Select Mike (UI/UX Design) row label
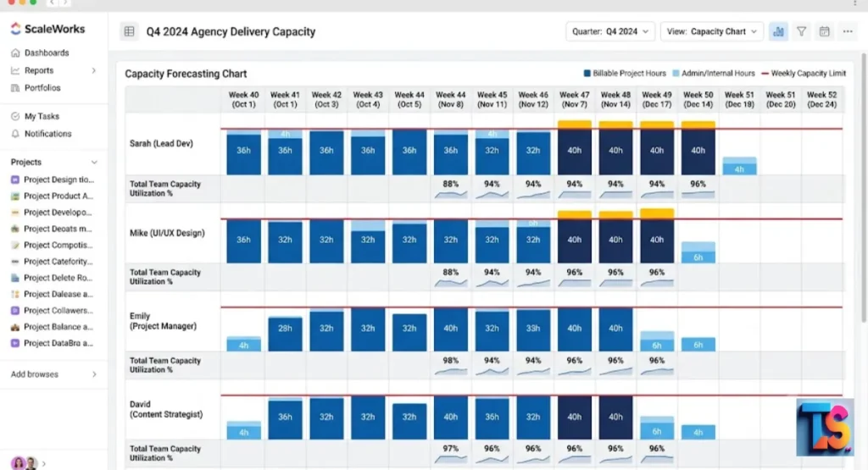Image resolution: width=868 pixels, height=470 pixels. pos(167,234)
